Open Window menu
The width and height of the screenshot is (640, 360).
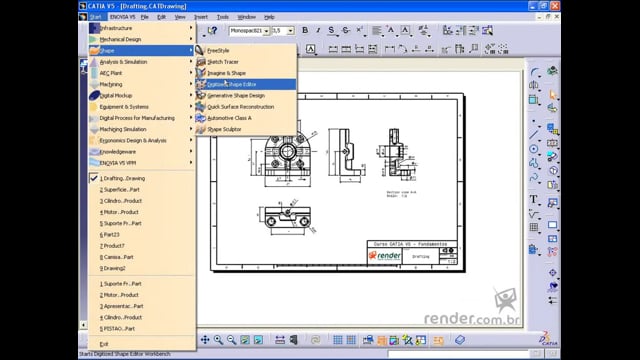point(247,17)
